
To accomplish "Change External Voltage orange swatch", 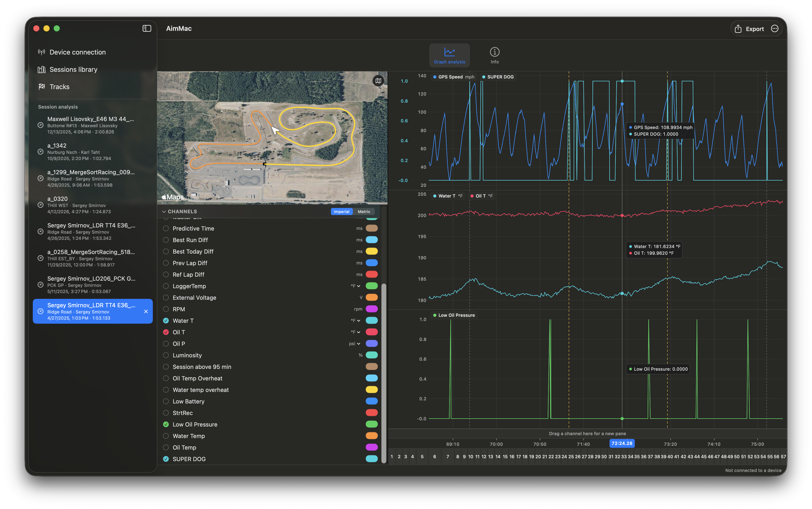I will 372,297.
